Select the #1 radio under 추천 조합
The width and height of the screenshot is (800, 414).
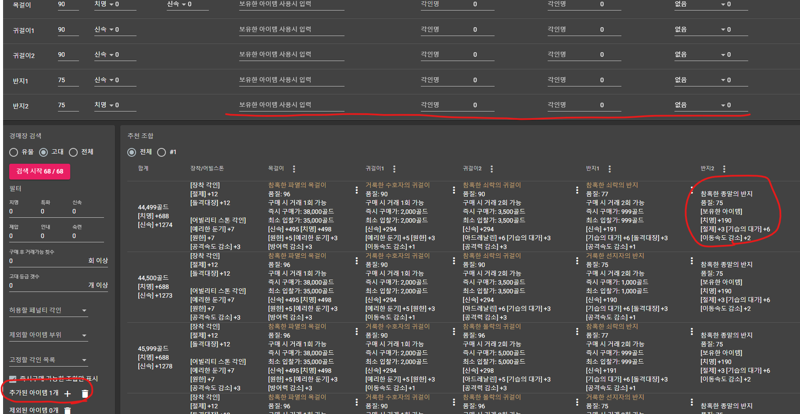pos(161,152)
